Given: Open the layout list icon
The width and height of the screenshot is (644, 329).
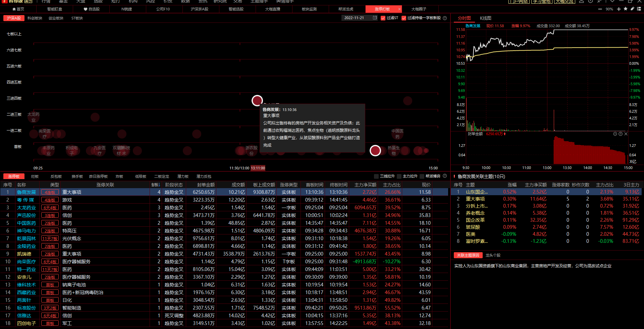Looking at the screenshot, I should click(639, 9).
